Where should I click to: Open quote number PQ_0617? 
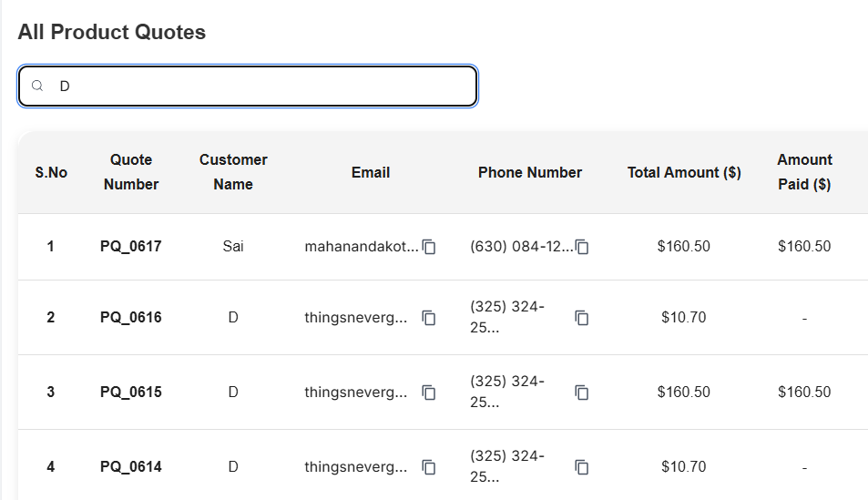[x=131, y=246]
